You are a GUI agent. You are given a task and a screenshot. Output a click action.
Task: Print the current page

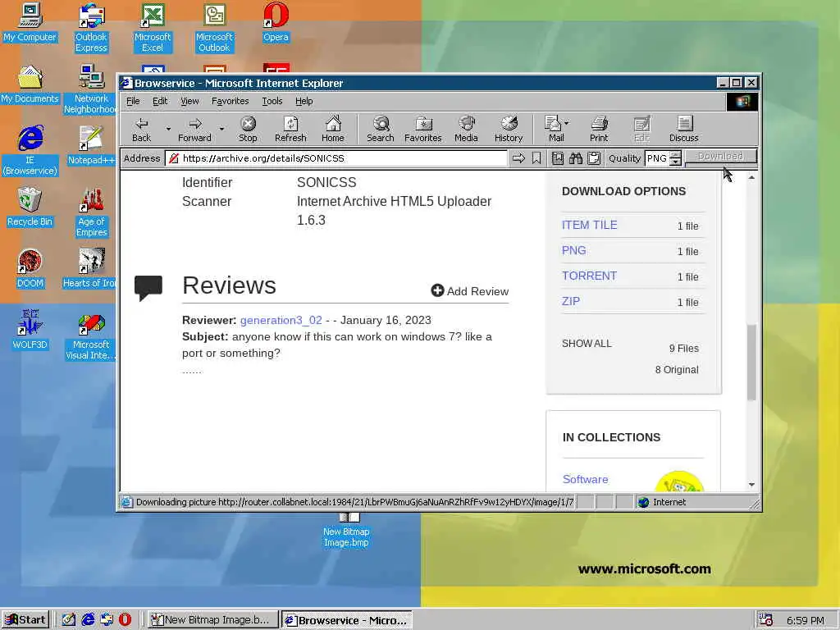[599, 129]
